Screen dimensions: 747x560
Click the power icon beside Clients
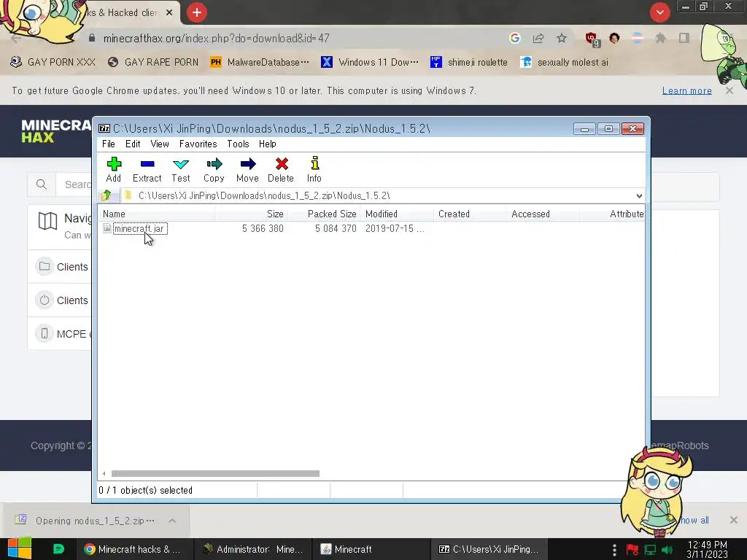tap(44, 300)
